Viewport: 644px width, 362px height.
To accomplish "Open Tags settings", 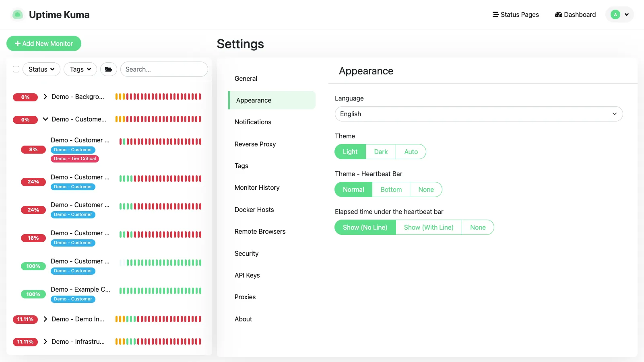I will [x=272, y=166].
